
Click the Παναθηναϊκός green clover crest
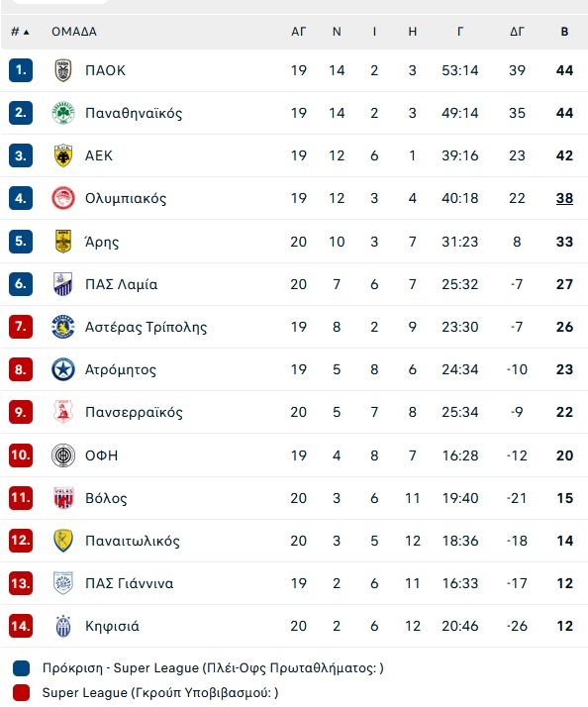pyautogui.click(x=63, y=113)
